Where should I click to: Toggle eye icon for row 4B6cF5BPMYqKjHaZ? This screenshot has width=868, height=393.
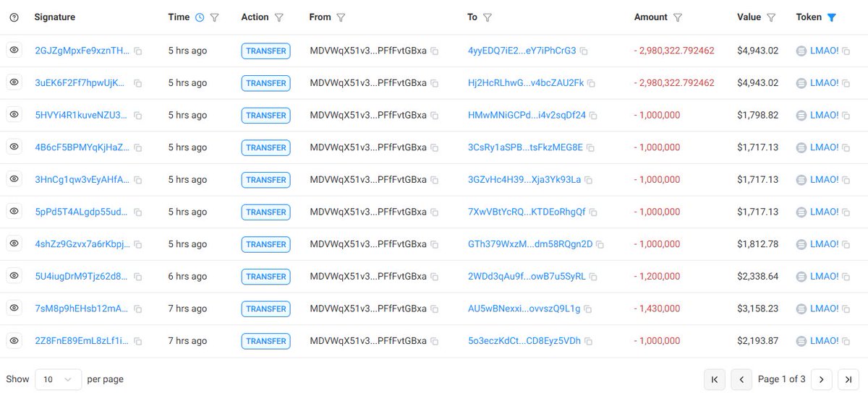[x=14, y=147]
